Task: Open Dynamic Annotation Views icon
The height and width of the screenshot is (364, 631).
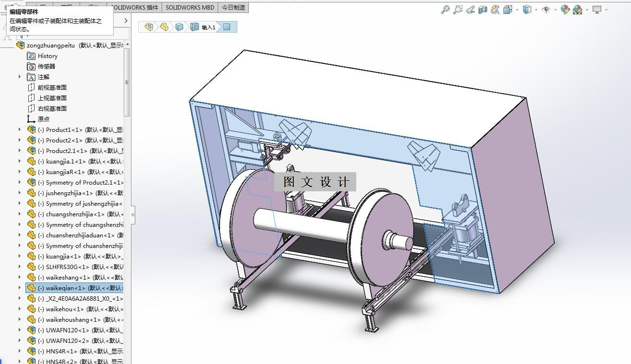Action: click(495, 10)
